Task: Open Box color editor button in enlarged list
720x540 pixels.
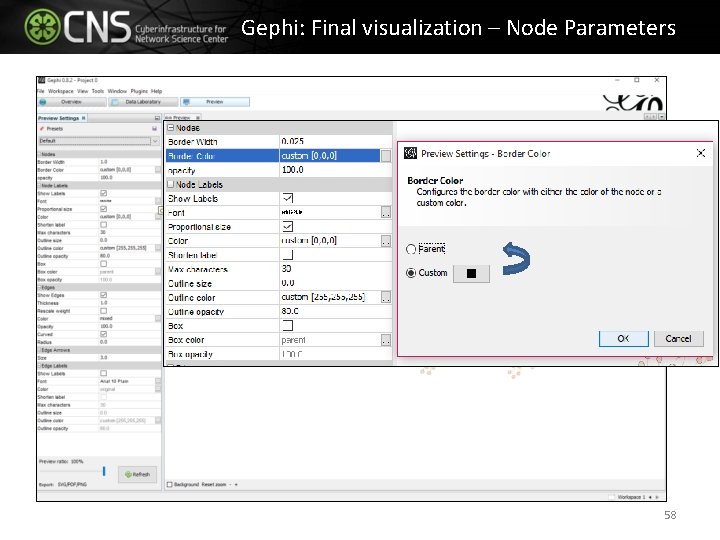Action: tap(386, 340)
